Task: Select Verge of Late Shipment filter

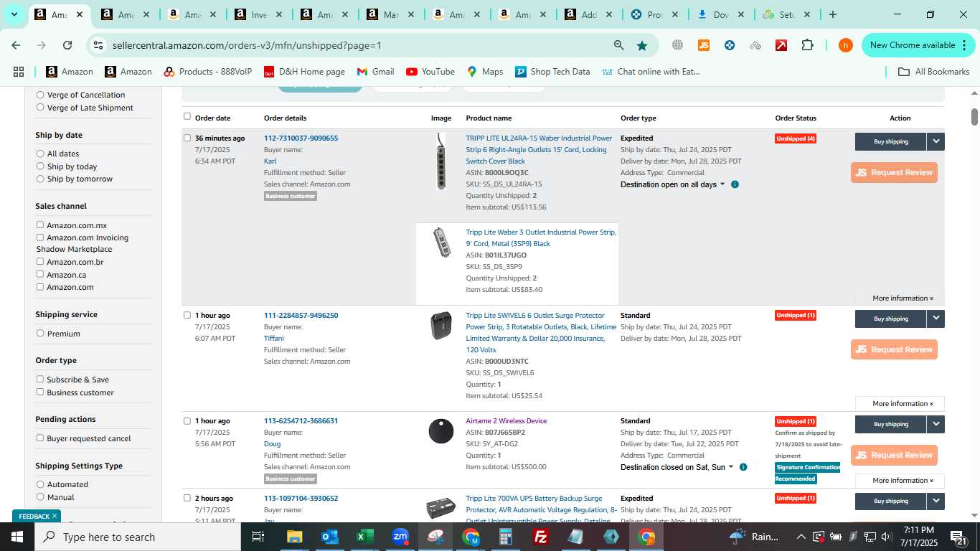Action: pos(40,108)
